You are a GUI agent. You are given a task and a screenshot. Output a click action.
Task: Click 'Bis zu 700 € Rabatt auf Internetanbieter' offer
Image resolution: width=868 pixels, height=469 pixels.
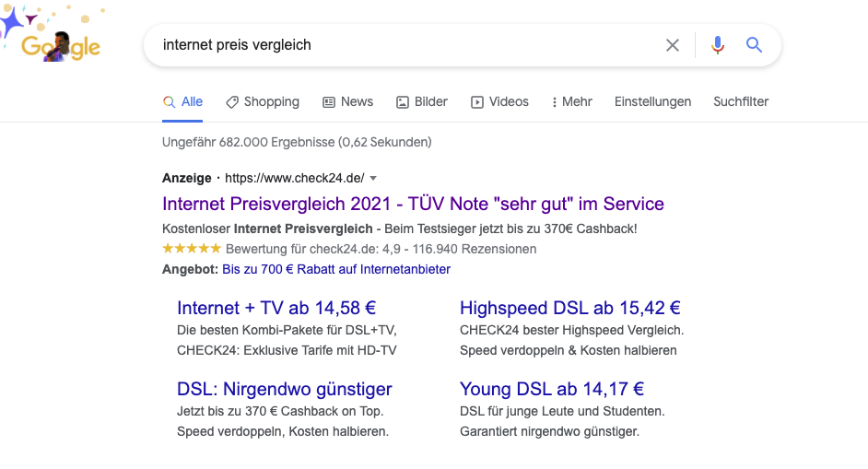coord(336,270)
